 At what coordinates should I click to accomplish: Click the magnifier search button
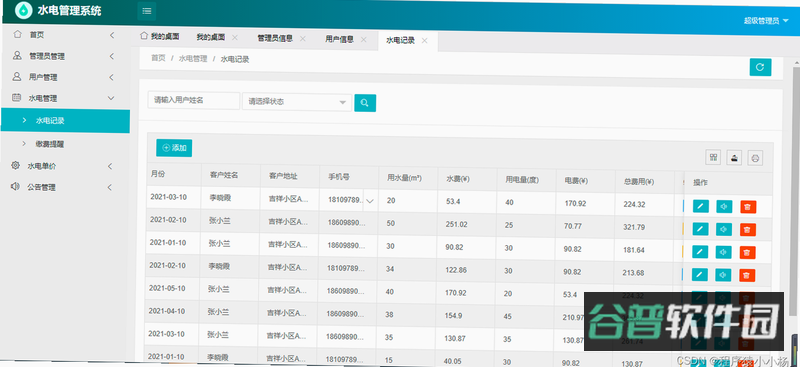pos(365,103)
